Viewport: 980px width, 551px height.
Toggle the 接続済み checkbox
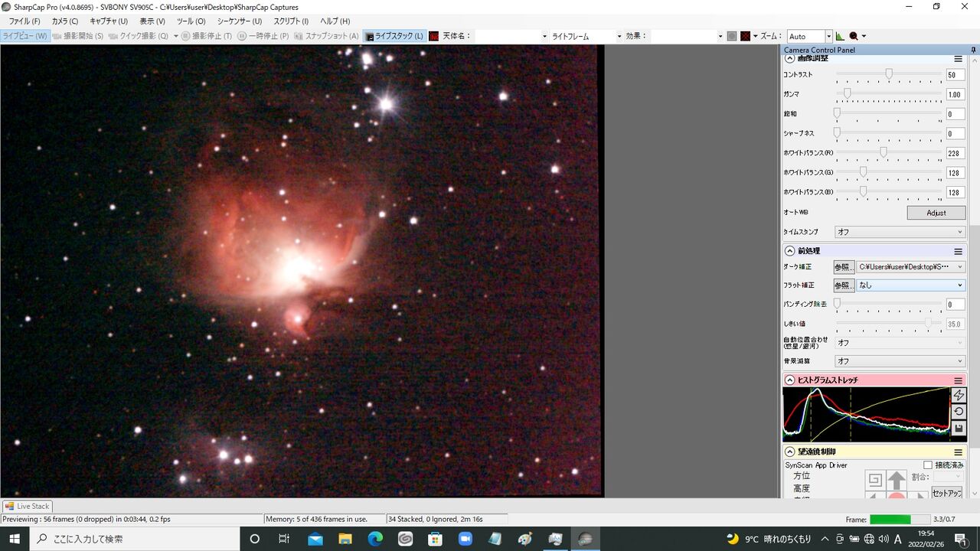(x=928, y=465)
